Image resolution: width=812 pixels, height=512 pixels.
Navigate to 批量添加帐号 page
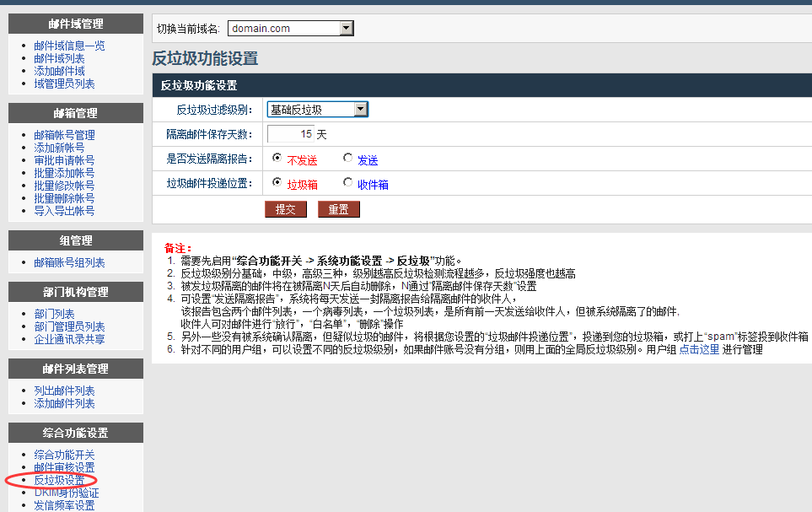coord(64,173)
